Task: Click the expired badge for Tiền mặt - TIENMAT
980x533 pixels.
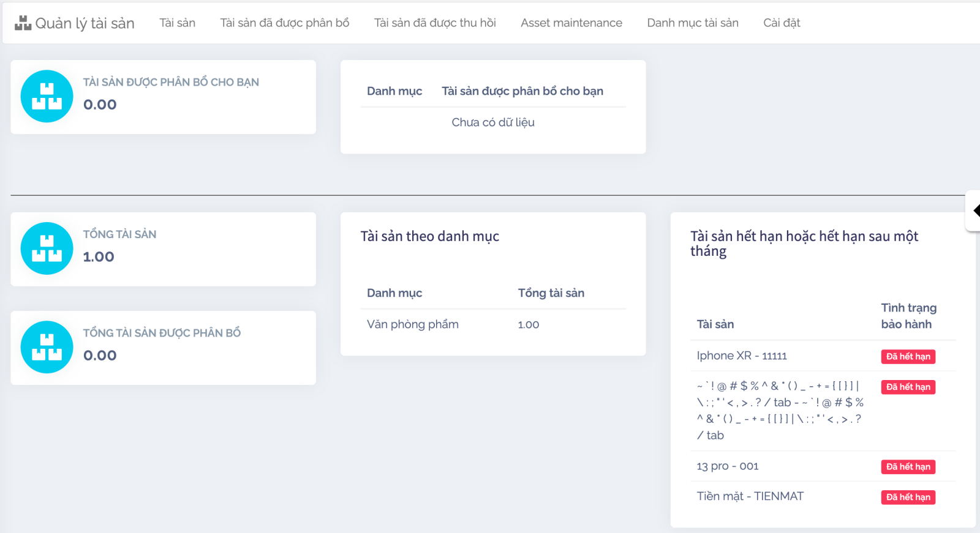Action: [x=908, y=498]
